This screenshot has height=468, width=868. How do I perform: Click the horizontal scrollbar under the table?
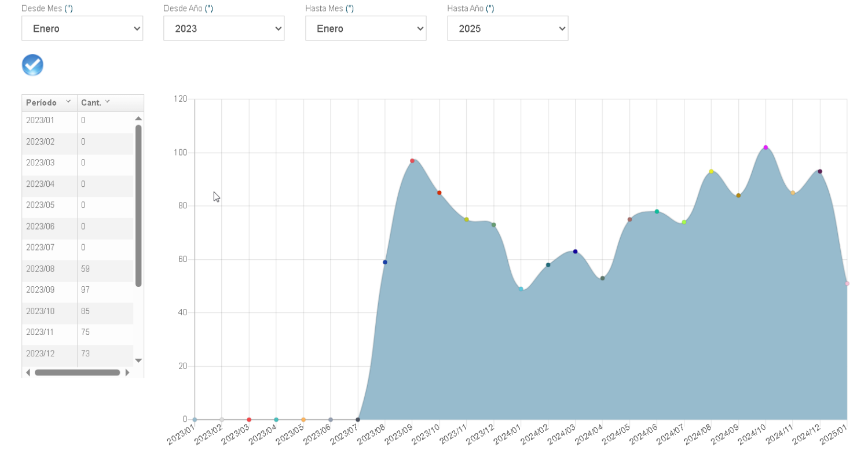click(x=77, y=373)
